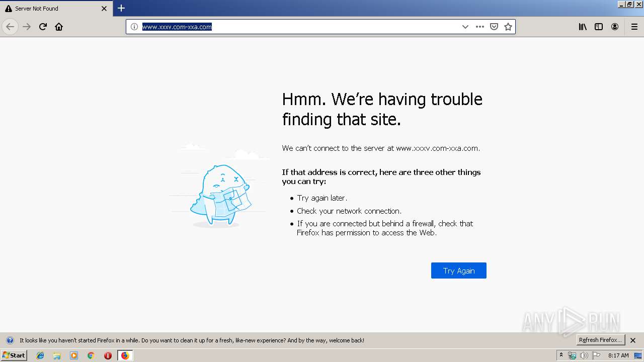This screenshot has width=644, height=362.
Task: Expand the address bar history dropdown
Action: coord(465,27)
